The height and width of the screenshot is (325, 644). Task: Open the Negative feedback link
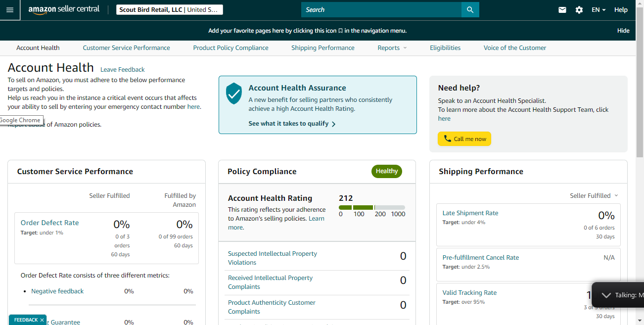57,291
